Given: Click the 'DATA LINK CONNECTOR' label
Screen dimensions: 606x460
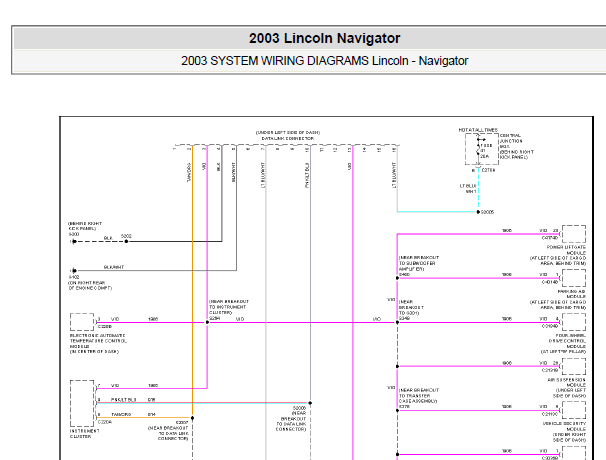Looking at the screenshot, I should tap(288, 138).
